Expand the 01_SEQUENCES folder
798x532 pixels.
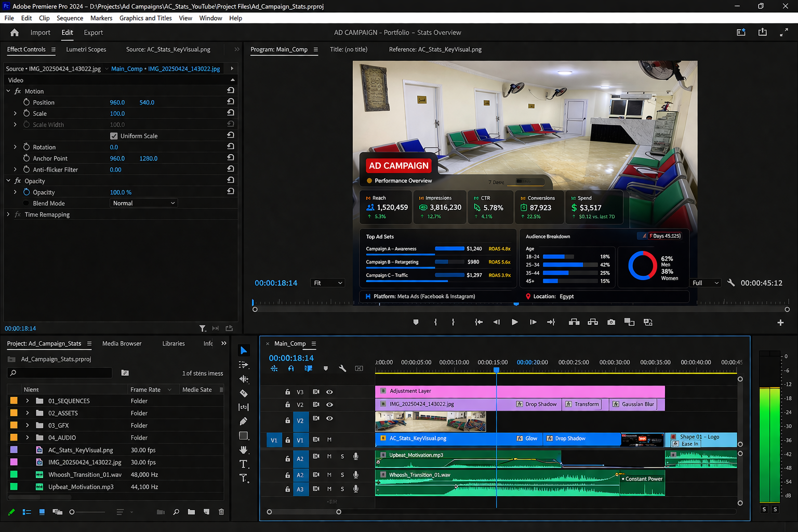[x=28, y=401]
